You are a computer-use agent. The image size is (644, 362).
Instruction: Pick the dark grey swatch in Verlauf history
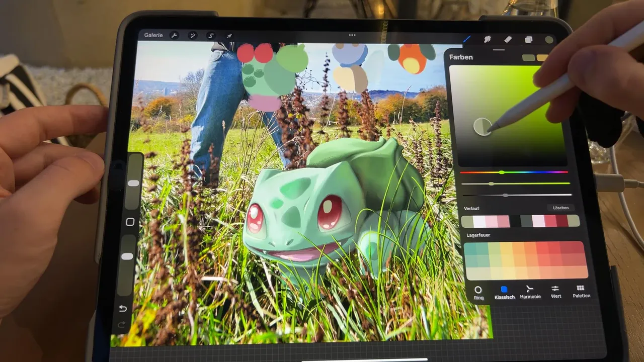526,221
